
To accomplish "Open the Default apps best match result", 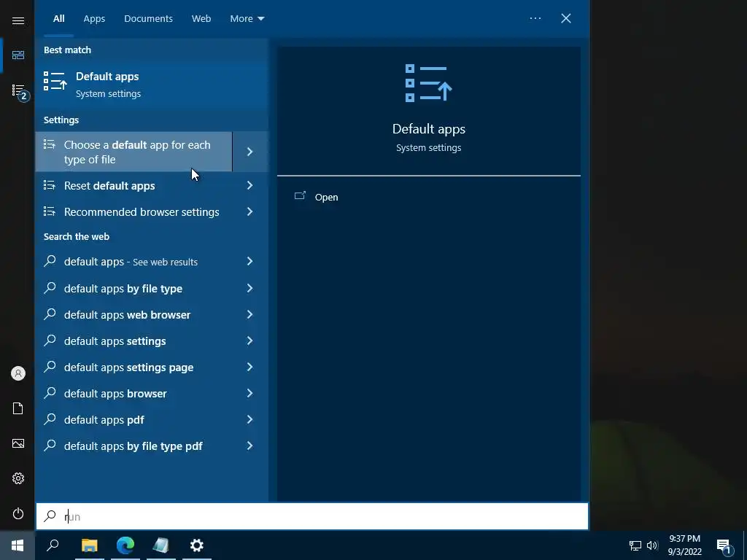I will pos(152,85).
